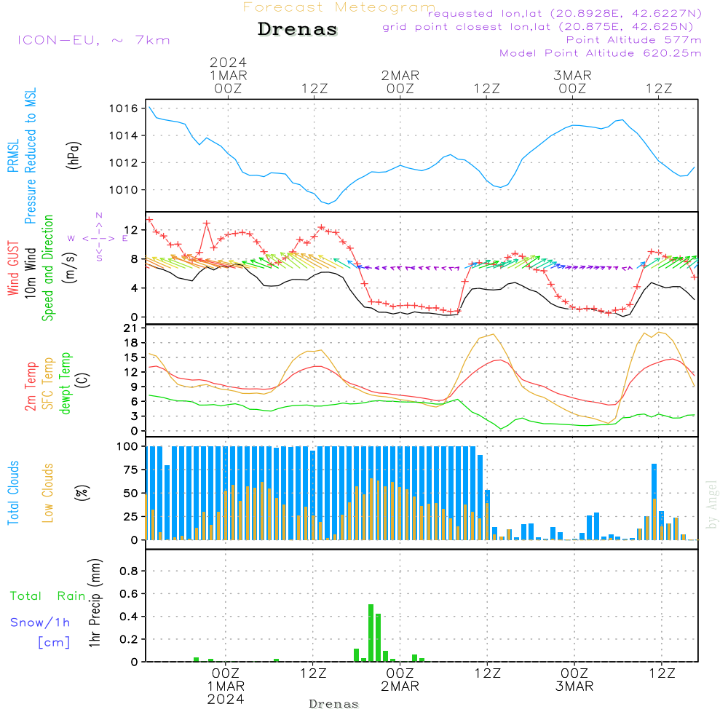
Task: Click the blue Total Clouds legend label
Action: (13, 493)
